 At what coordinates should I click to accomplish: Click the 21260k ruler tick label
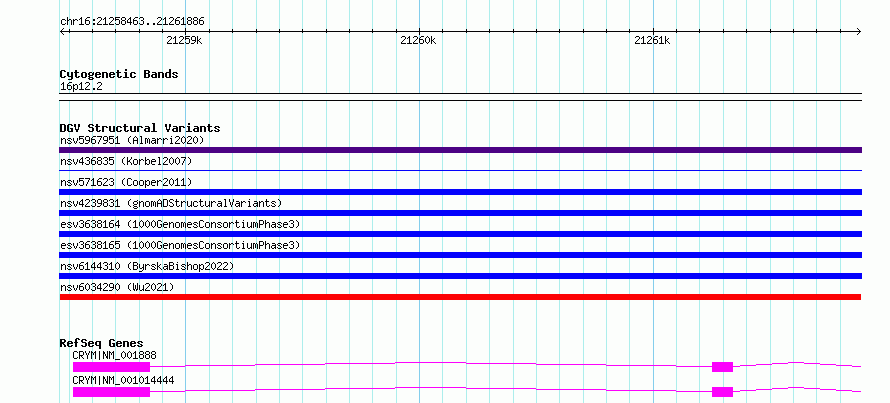[418, 40]
